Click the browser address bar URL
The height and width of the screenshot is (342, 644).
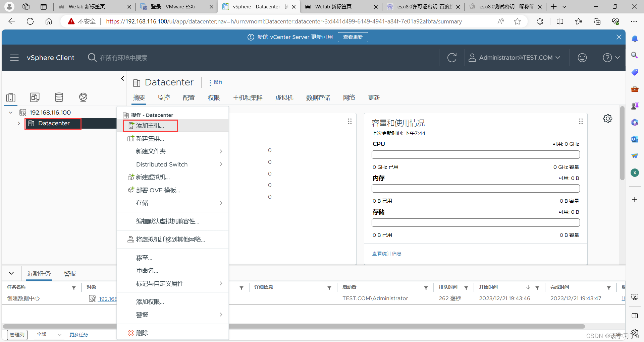pos(284,21)
